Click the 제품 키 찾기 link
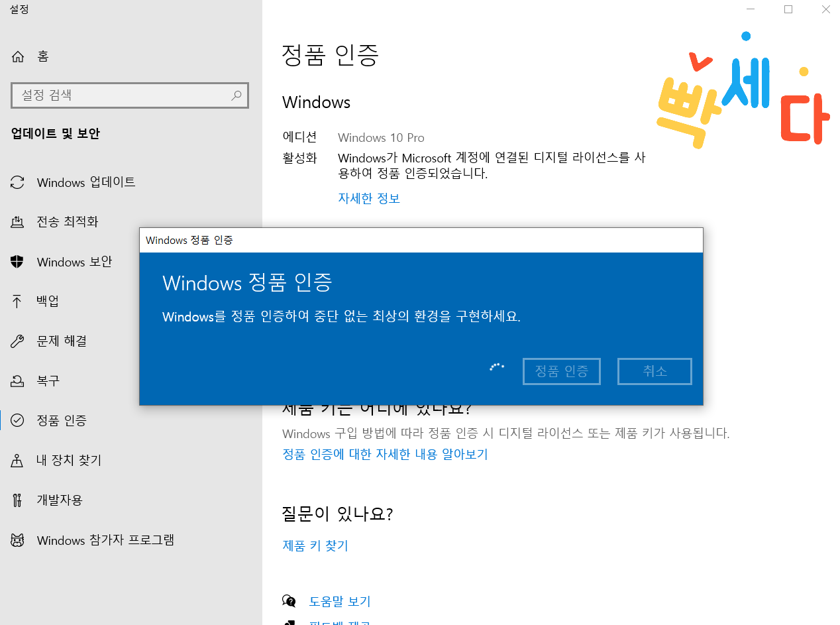Screen dimensions: 840x625 [x=315, y=545]
